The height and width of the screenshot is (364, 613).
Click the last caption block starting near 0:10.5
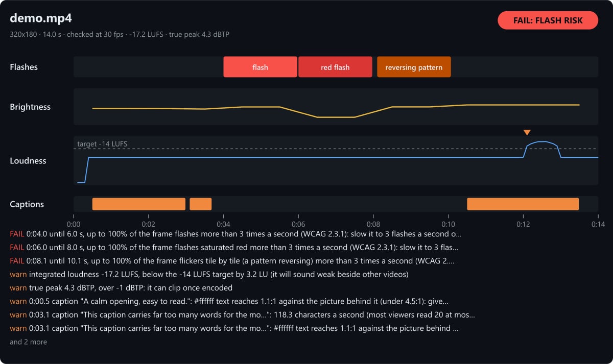point(523,204)
